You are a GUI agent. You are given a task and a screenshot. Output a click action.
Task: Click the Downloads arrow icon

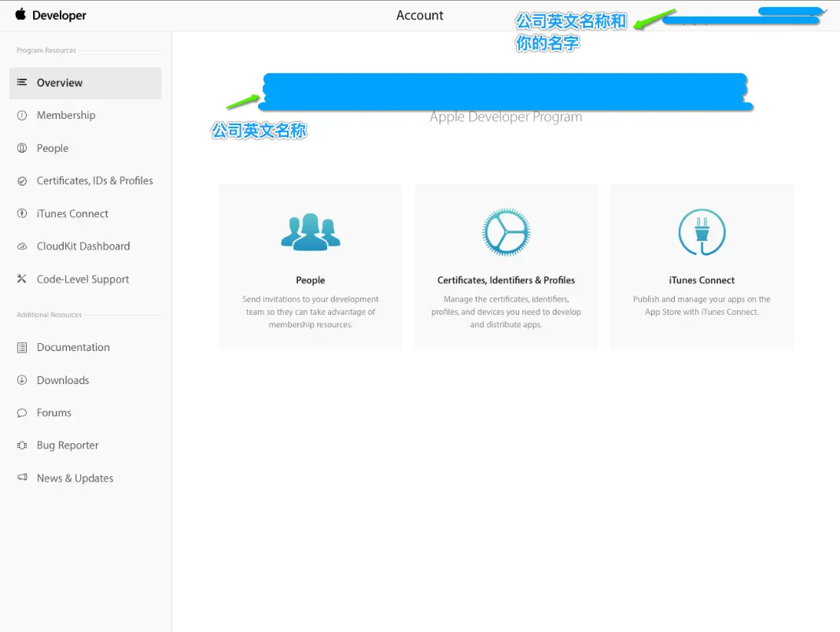(x=22, y=380)
